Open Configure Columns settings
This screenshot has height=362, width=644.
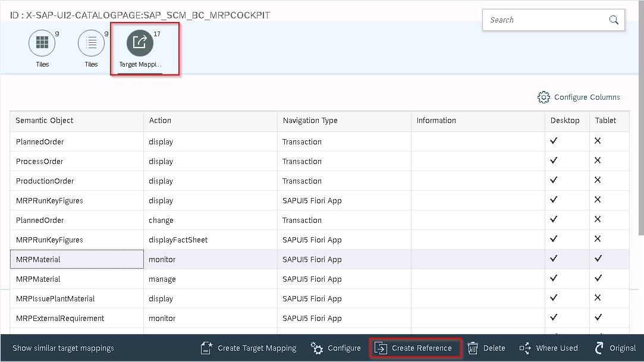click(x=579, y=97)
